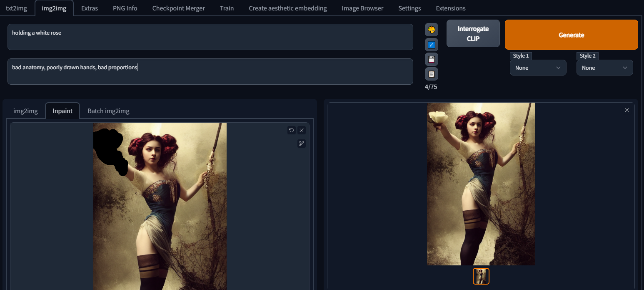Open brush size tool on canvas

click(302, 144)
